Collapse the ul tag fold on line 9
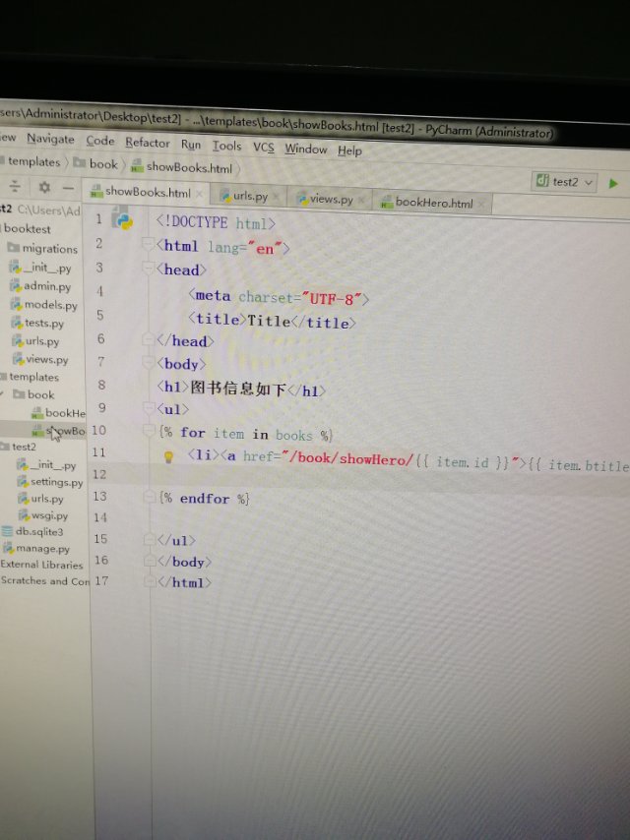 (151, 408)
